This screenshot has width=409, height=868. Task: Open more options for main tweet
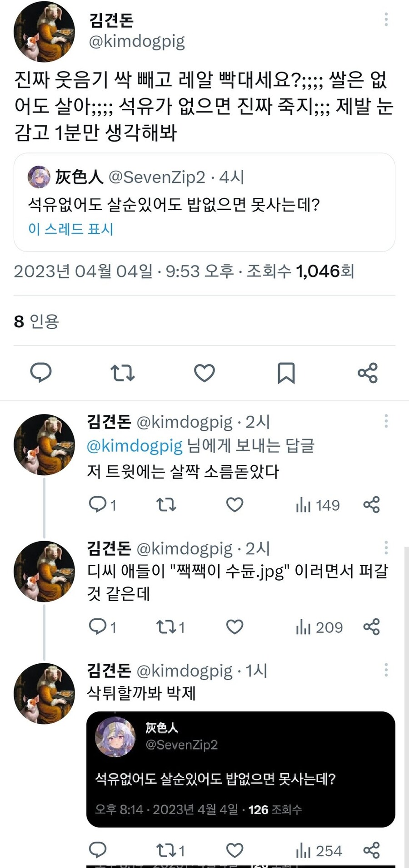pos(386,20)
